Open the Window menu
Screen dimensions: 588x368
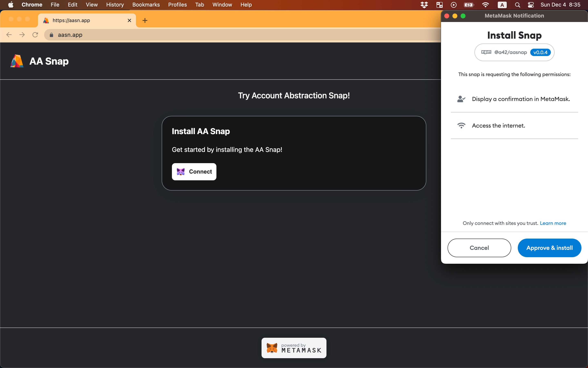(222, 5)
